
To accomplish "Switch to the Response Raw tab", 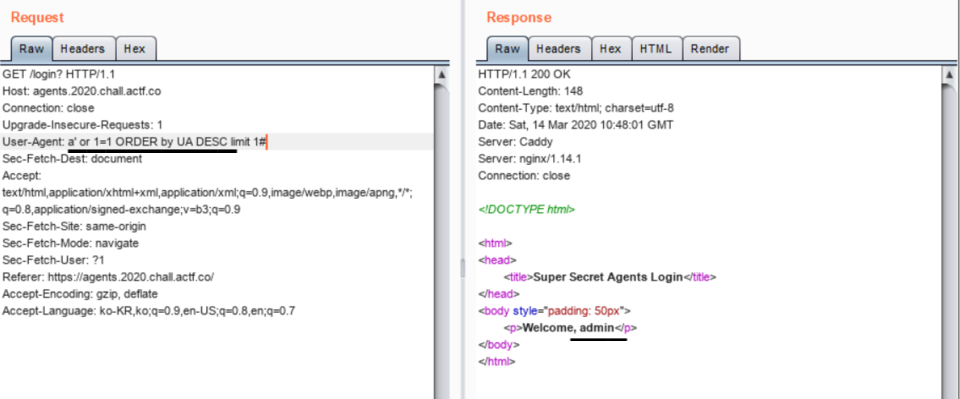I will pos(507,49).
